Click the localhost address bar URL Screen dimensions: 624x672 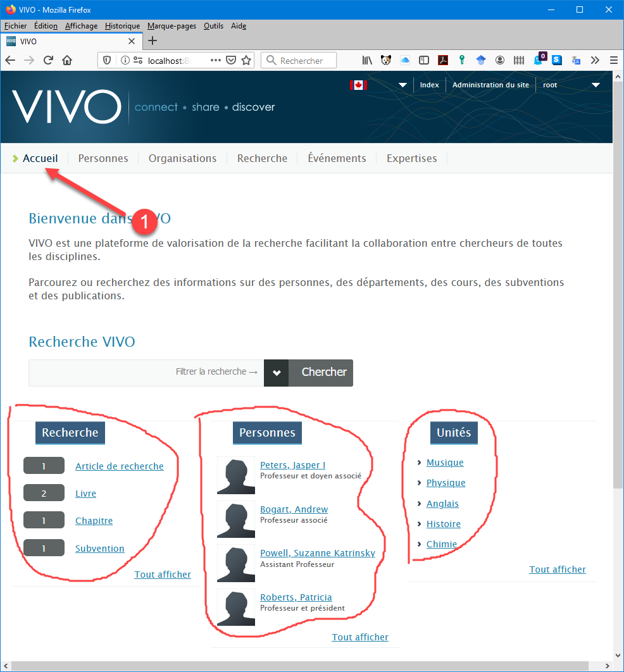click(169, 61)
